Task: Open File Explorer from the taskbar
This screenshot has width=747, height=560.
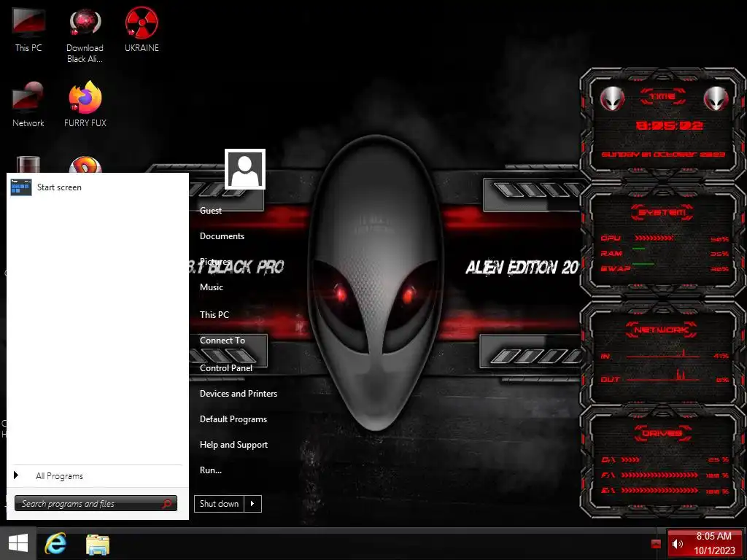Action: (x=98, y=544)
